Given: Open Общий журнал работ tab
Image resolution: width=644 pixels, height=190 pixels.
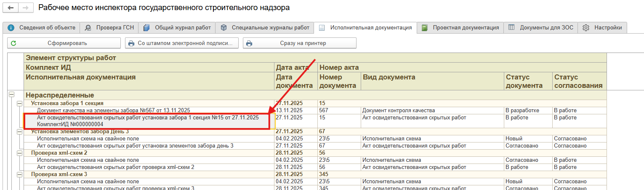Looking at the screenshot, I should 178,28.
